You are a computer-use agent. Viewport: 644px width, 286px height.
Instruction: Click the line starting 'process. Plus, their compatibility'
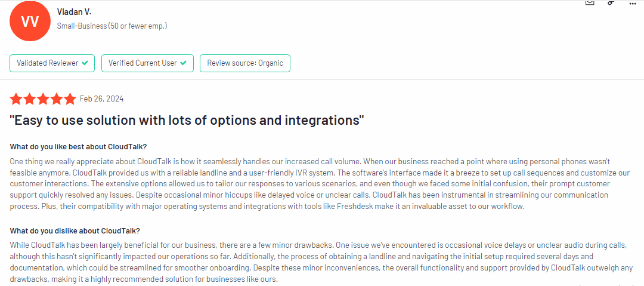pos(267,207)
